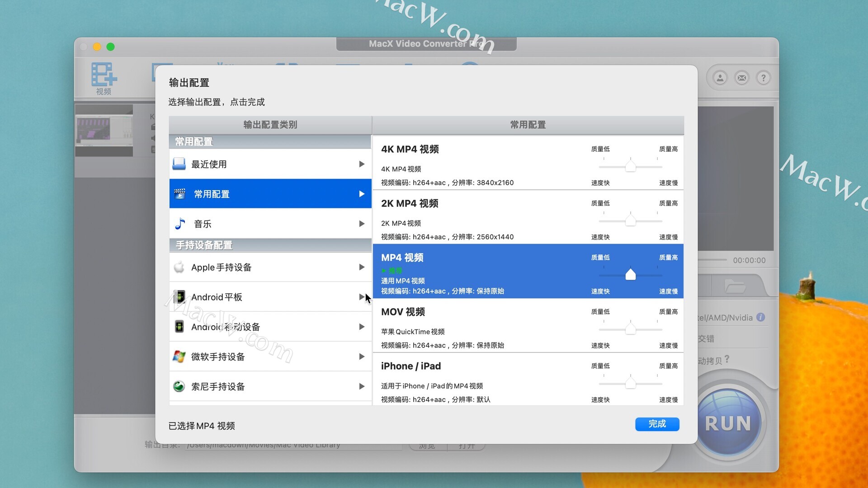
Task: Click the iPhone / iPad quality slider handle
Action: pos(630,383)
